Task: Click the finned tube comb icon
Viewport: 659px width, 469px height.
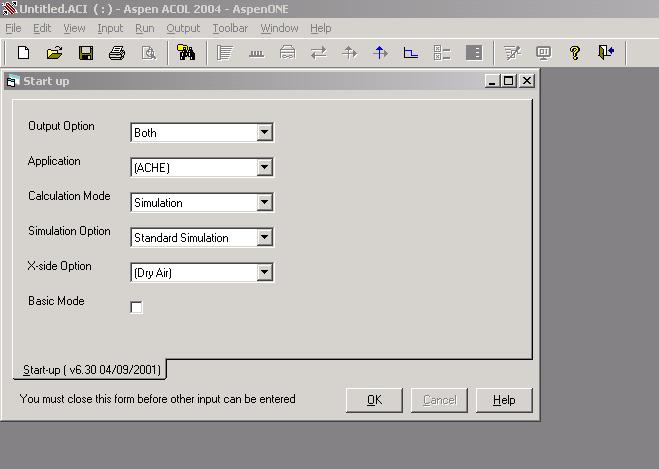Action: (x=256, y=54)
